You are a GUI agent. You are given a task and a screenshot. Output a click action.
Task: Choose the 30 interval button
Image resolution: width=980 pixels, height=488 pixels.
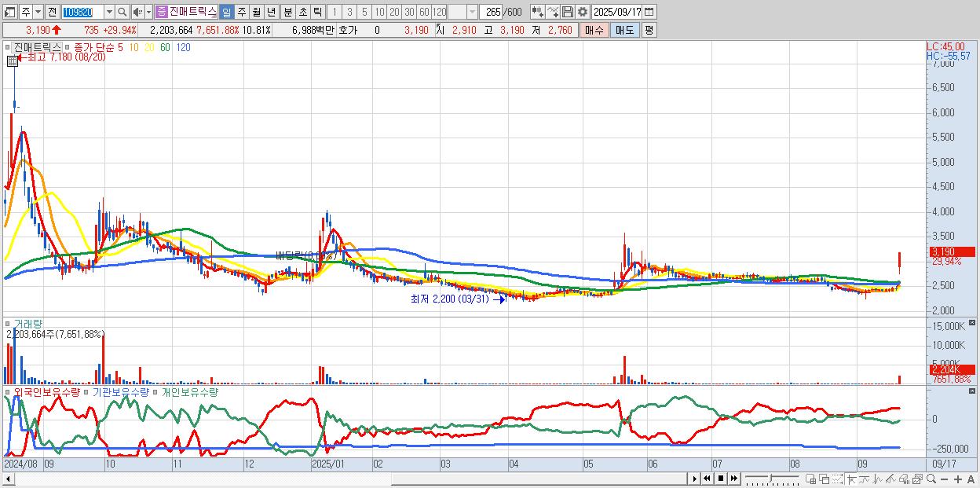pyautogui.click(x=409, y=12)
